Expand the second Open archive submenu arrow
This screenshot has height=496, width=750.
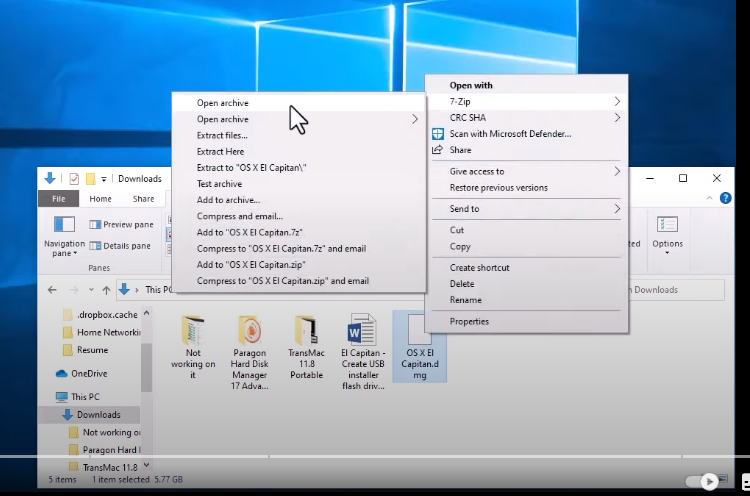[x=415, y=119]
